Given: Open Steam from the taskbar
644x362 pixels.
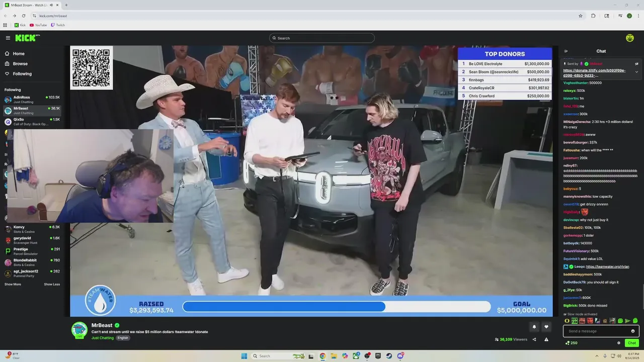Looking at the screenshot, I should click(389, 356).
